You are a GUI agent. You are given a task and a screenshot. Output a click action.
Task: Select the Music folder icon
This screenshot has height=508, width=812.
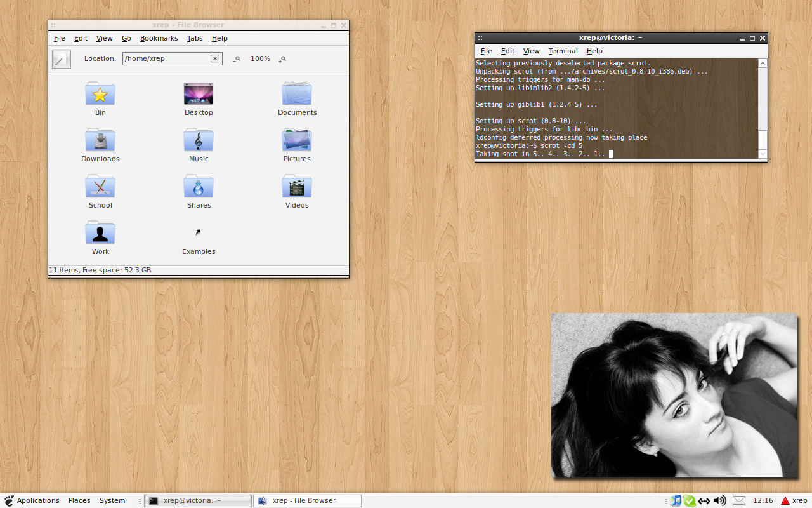tap(199, 140)
